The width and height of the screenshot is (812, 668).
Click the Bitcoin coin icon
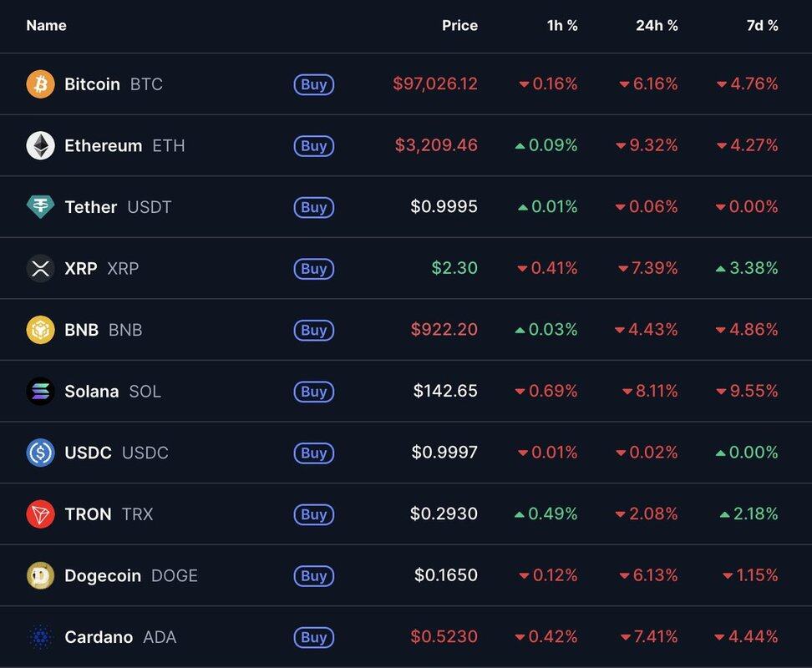pyautogui.click(x=40, y=84)
